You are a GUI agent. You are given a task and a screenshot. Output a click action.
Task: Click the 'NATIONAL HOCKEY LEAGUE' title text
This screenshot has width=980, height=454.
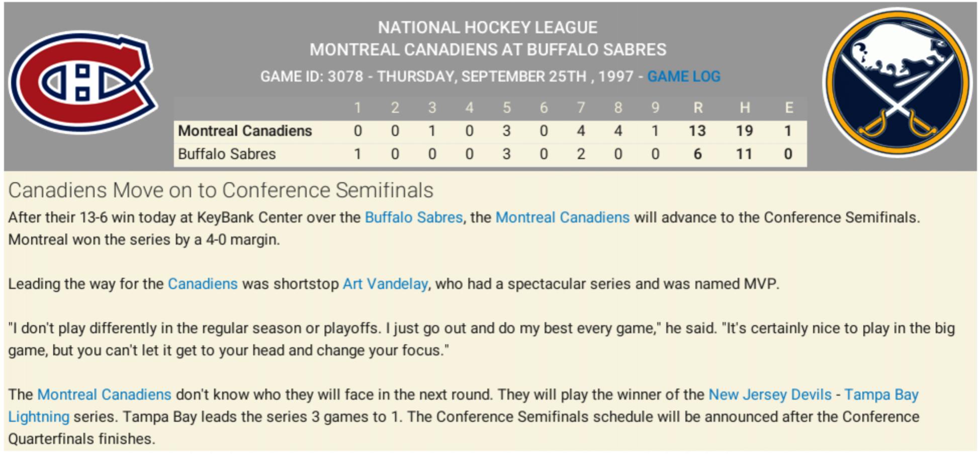(487, 27)
